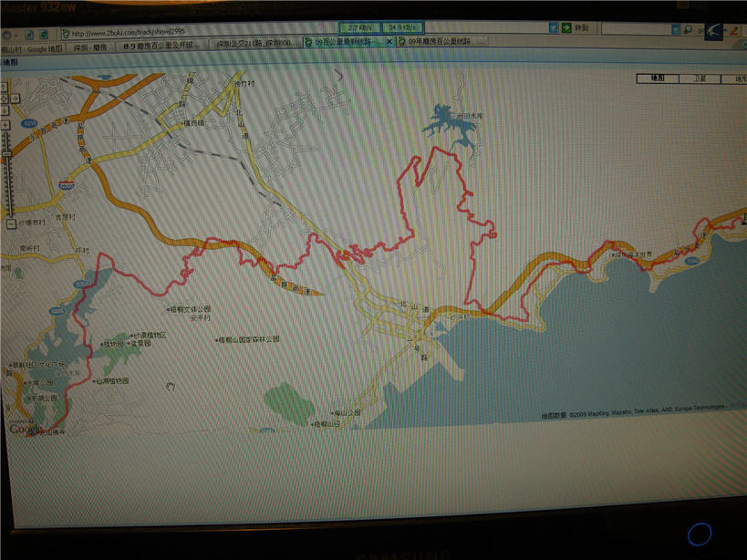This screenshot has height=560, width=747.
Task: Click the 吉厦村 village label
Action: 66,217
